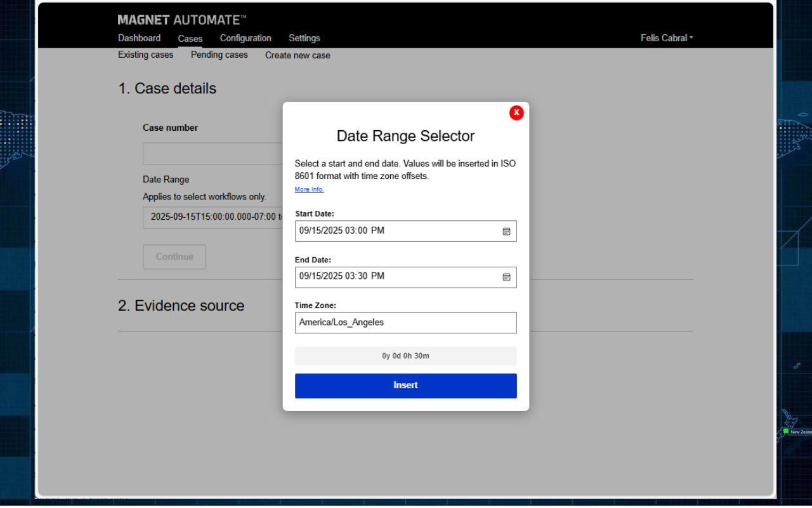Expand the Felis Cabral user menu
Screen dimensions: 812x508
(x=666, y=38)
